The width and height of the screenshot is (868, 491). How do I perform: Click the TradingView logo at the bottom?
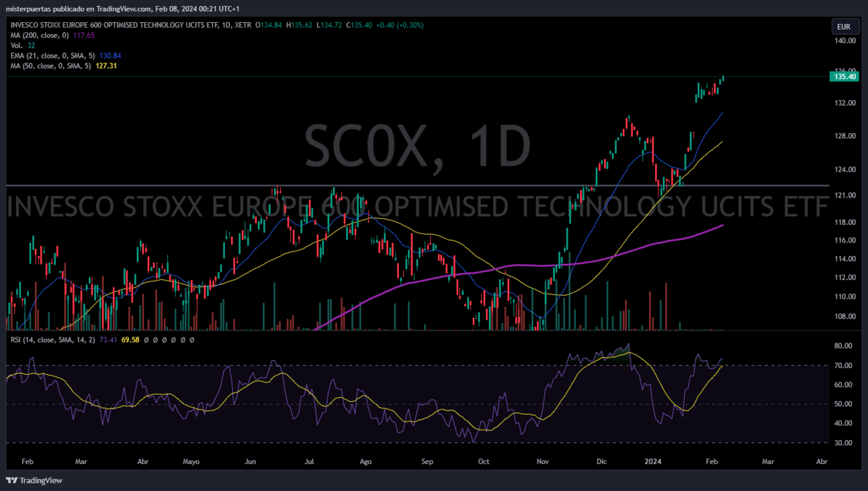34,480
